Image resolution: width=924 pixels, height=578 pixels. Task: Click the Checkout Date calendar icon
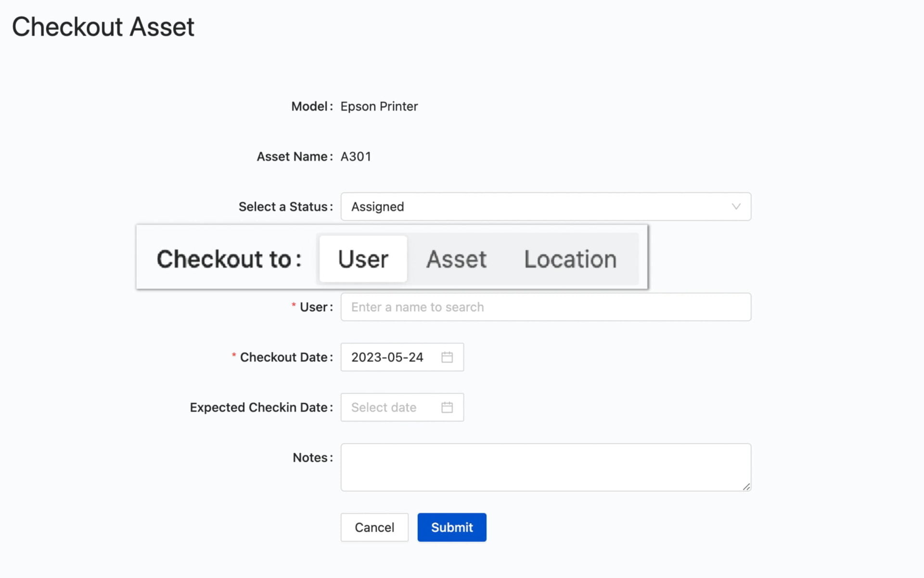click(447, 357)
